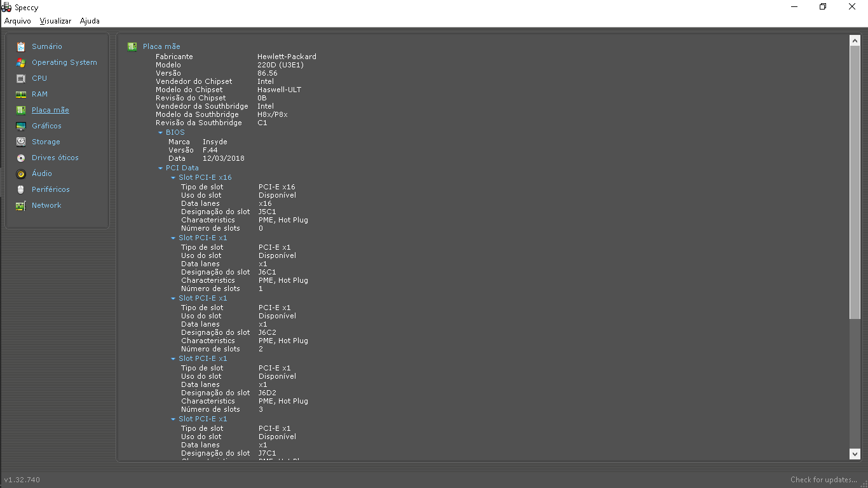This screenshot has height=488, width=868.
Task: Click the RAM module icon
Action: [x=21, y=94]
